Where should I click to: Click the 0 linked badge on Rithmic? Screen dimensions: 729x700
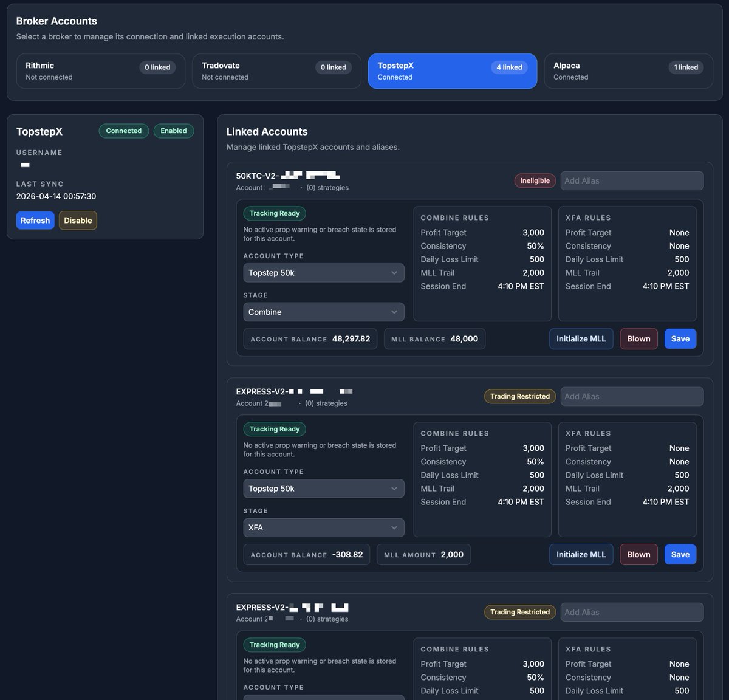point(157,67)
